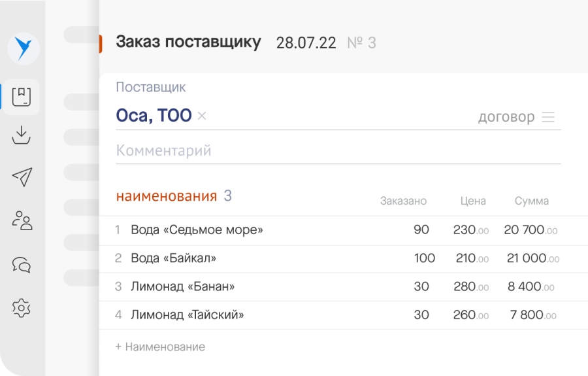Screen dimensions: 588x376
Task: Click supplier name Оса, ТОО
Action: (x=154, y=115)
